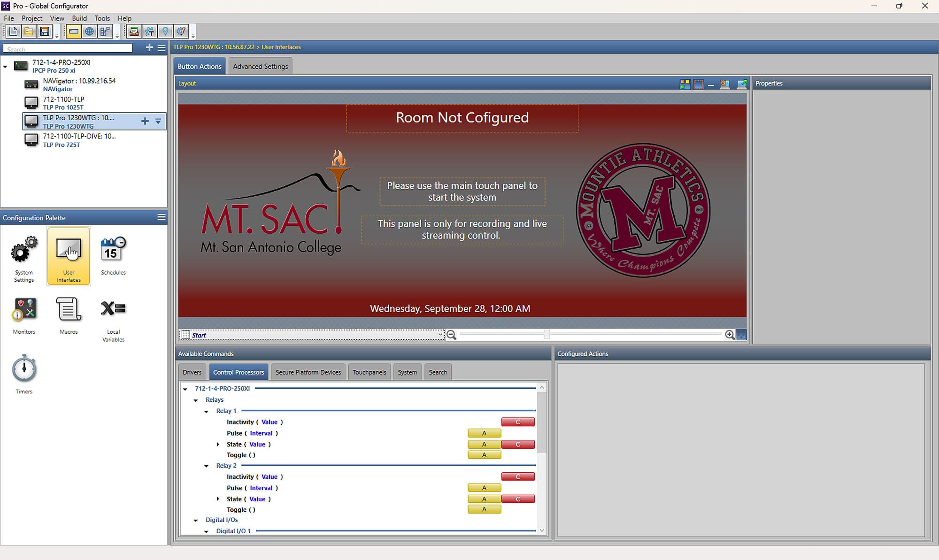The width and height of the screenshot is (939, 560).
Task: Click the plus icon beside the search box
Action: [149, 47]
